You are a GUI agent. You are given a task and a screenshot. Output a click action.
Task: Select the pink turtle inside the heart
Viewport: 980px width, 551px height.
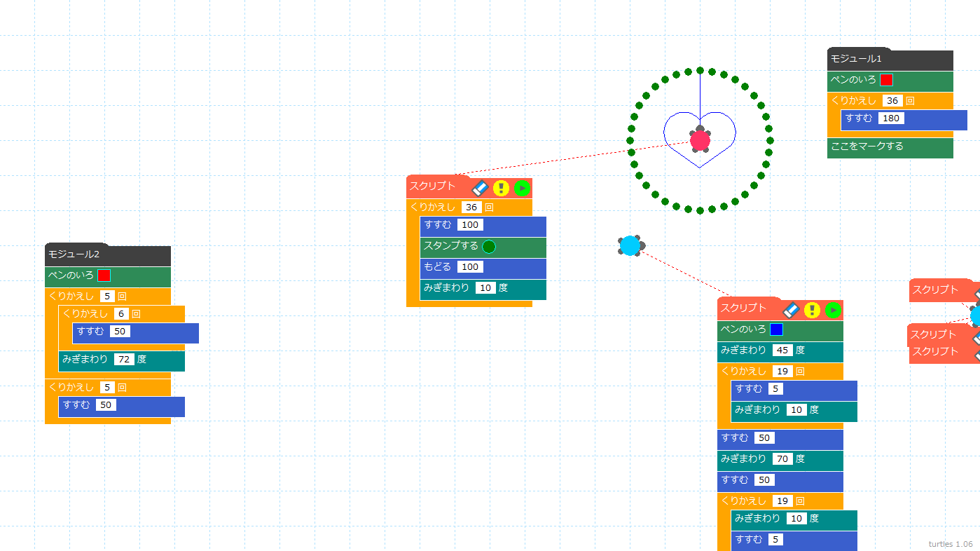(700, 141)
